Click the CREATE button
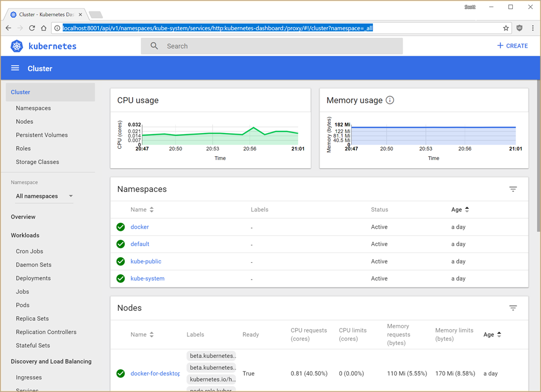 [x=512, y=45]
